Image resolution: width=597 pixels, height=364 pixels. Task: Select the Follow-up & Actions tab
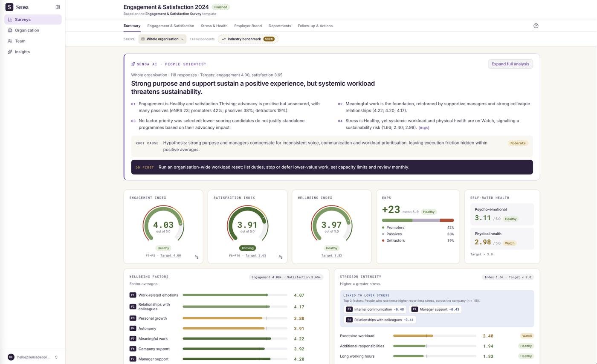pos(315,26)
